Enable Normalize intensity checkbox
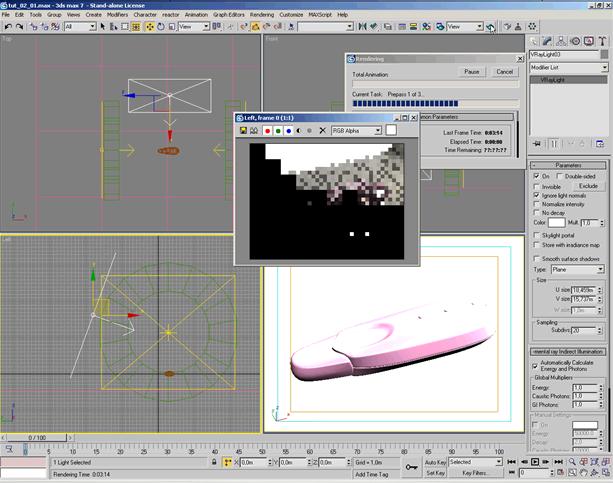Image resolution: width=613 pixels, height=483 pixels. point(536,204)
